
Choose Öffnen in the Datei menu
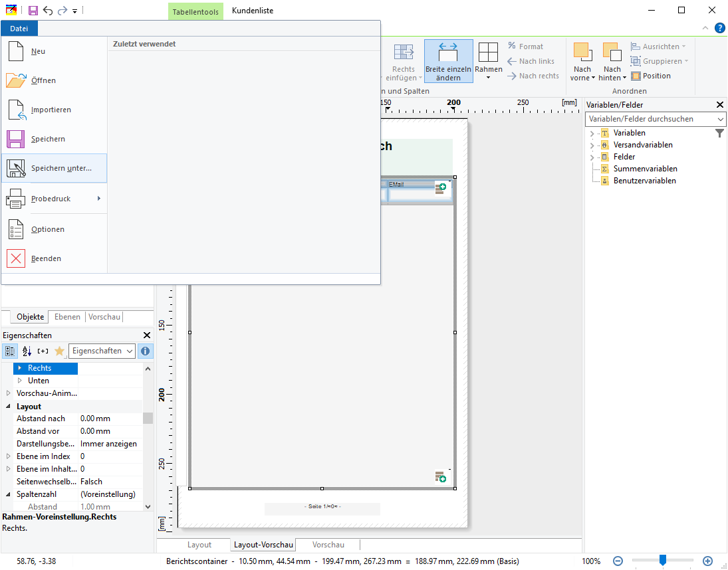(x=55, y=80)
